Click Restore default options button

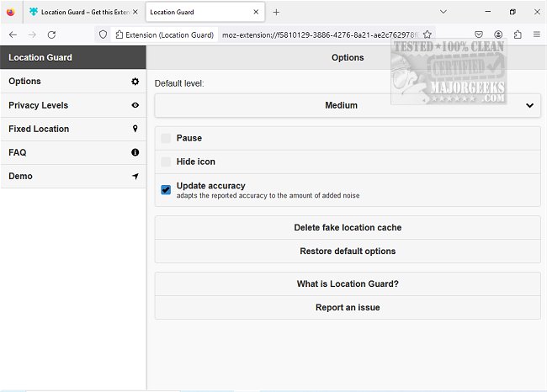(x=348, y=252)
